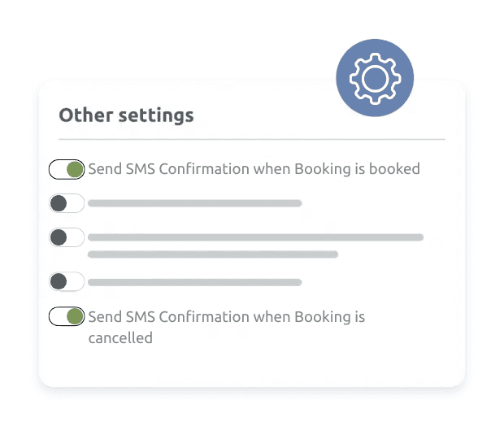The height and width of the screenshot is (426, 504).
Task: Click the word 'cancelled' in the last option
Action: click(120, 337)
